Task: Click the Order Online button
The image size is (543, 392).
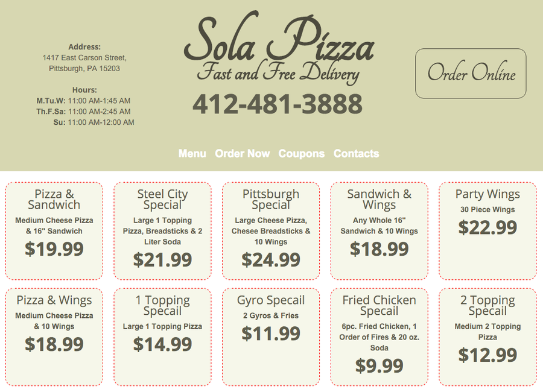Action: [471, 74]
